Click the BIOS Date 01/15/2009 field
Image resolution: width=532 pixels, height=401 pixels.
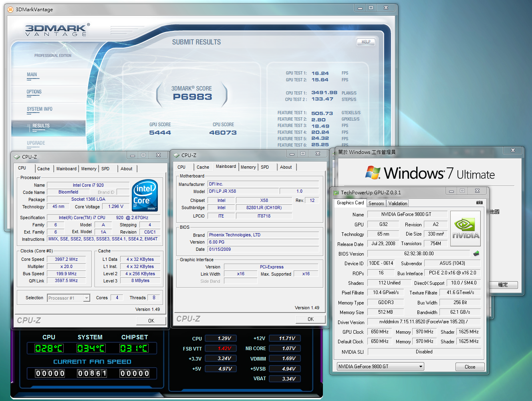tap(264, 249)
